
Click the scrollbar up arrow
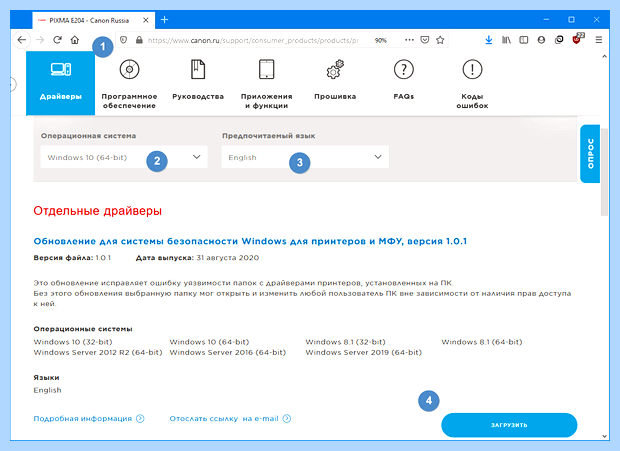point(604,57)
